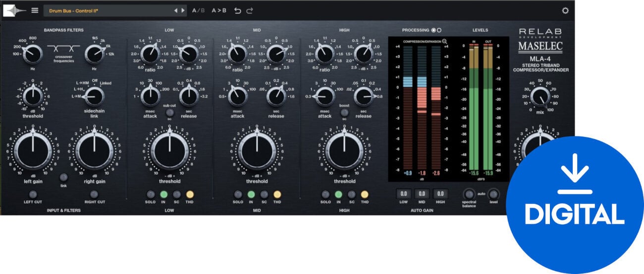
Task: Select the first PROCESSING radio option
Action: [433, 30]
